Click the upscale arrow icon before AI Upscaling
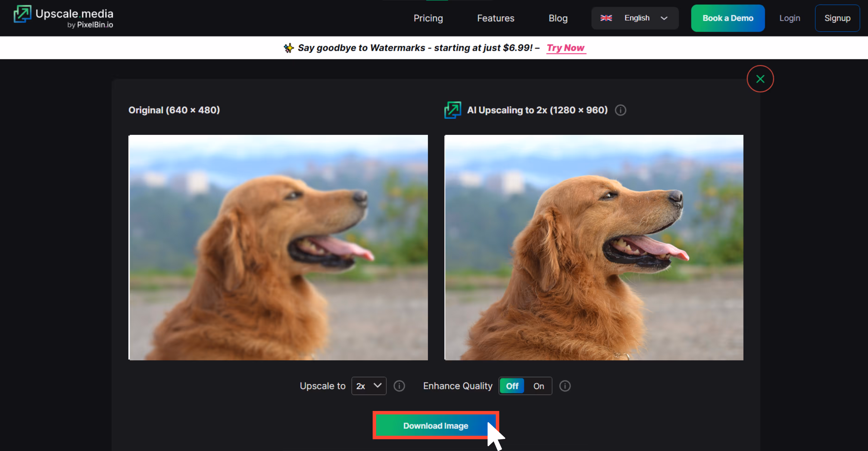The image size is (868, 451). click(453, 110)
